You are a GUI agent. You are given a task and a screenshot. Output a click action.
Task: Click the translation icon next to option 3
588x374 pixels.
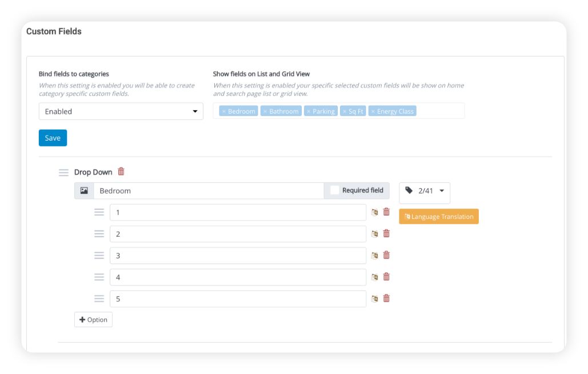374,255
